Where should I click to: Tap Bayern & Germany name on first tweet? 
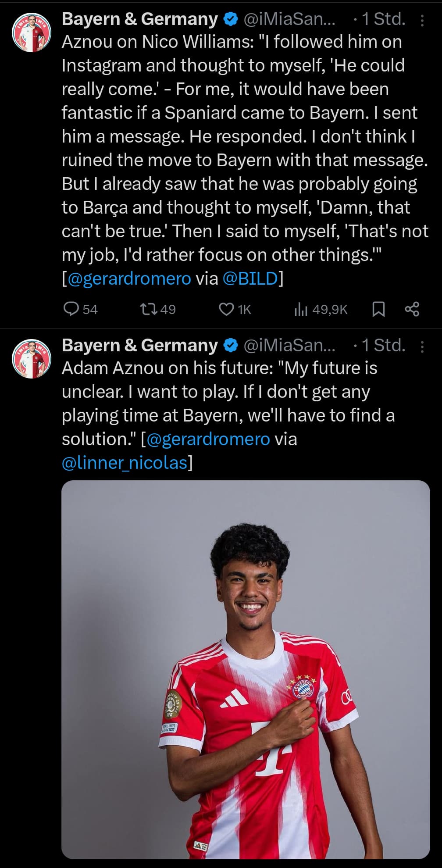coord(139,19)
